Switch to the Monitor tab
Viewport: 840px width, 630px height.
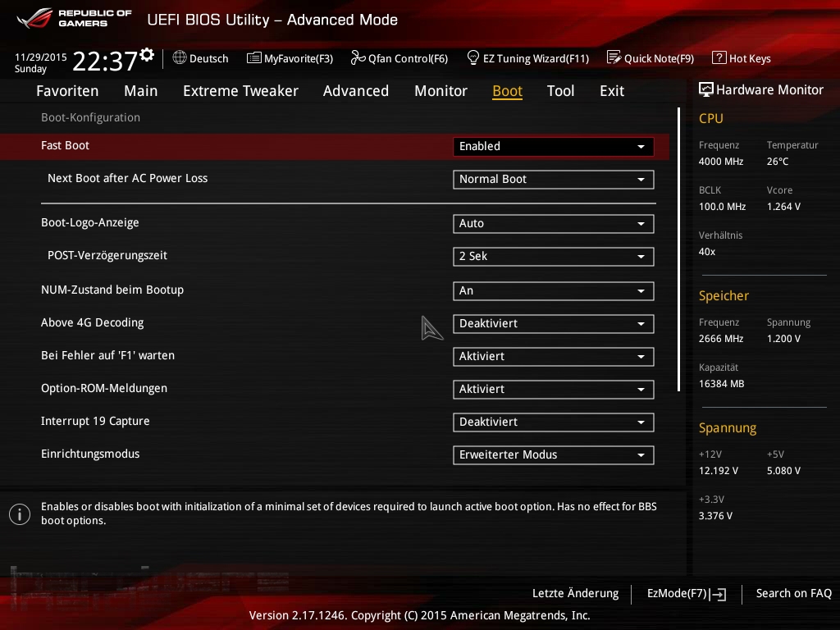(x=441, y=91)
